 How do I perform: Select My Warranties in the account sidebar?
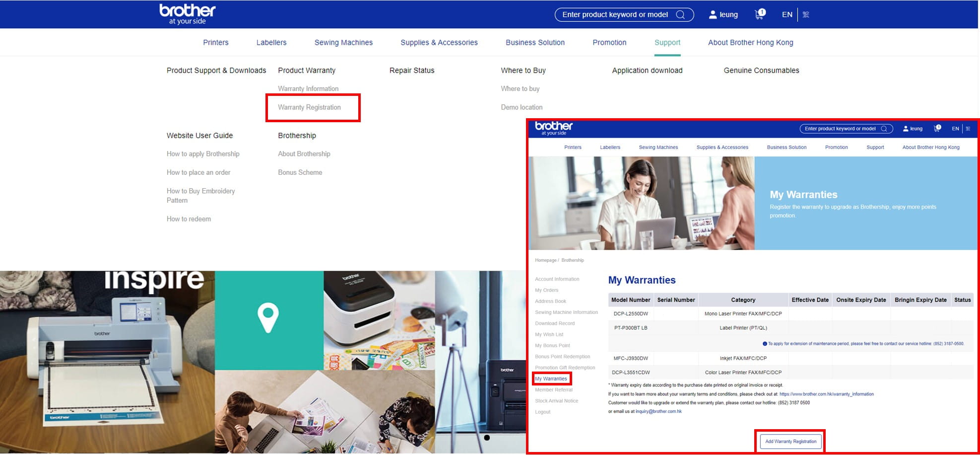(551, 379)
